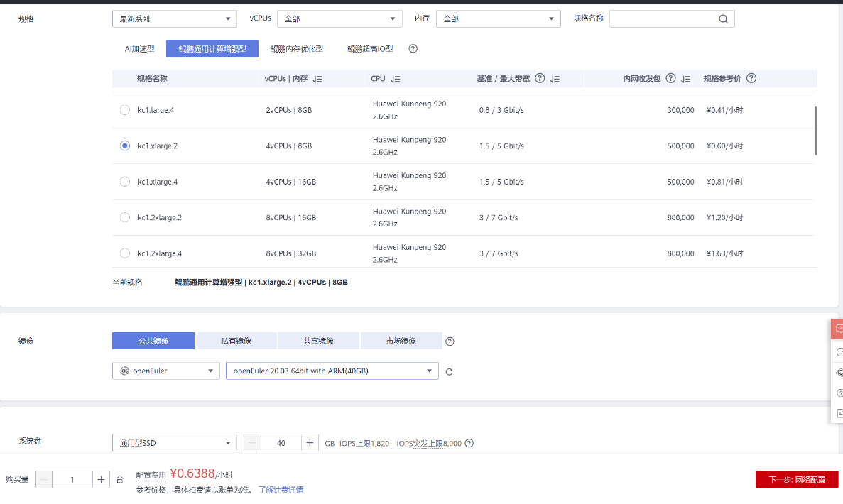Sort by vCPUs and memory column icon
Viewport: 843px width, 504px height.
tap(317, 79)
